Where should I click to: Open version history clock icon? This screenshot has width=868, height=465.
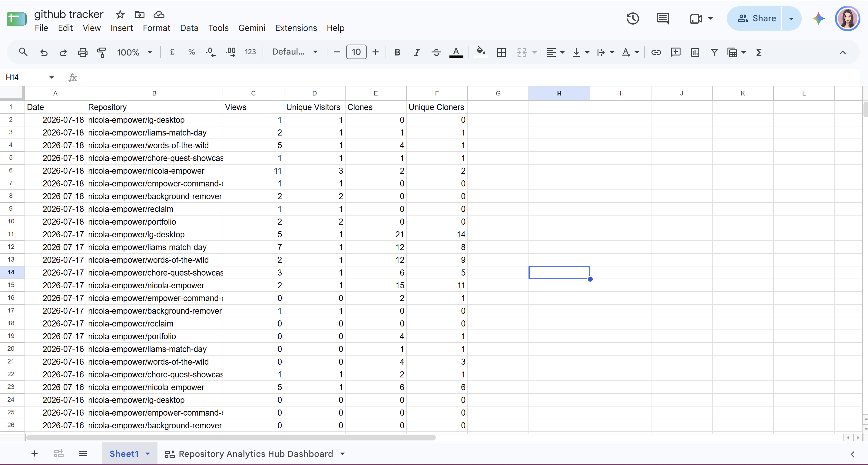click(633, 18)
